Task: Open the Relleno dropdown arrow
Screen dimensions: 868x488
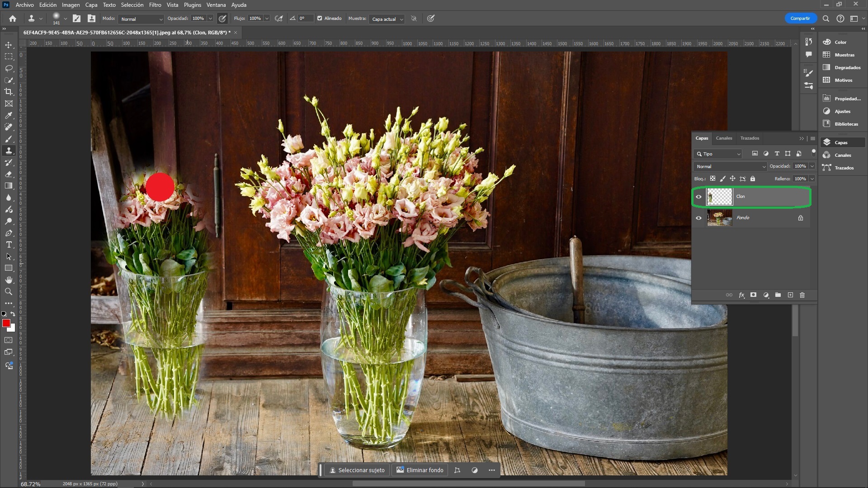Action: click(812, 178)
